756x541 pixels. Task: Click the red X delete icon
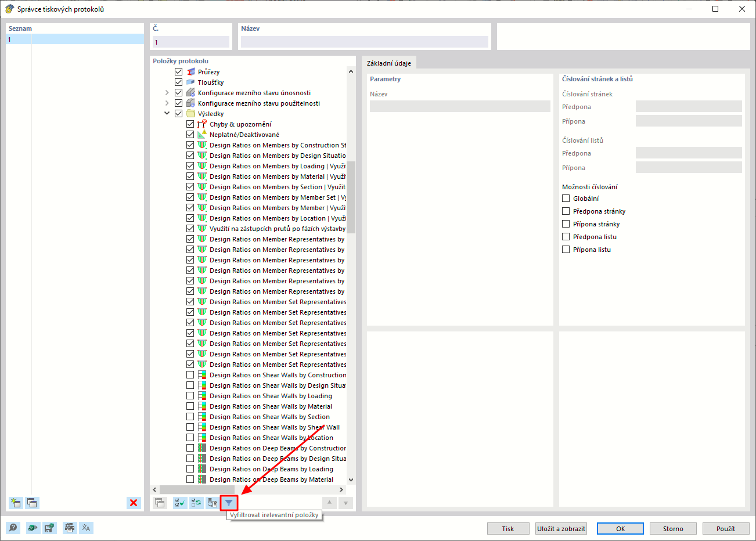[133, 503]
